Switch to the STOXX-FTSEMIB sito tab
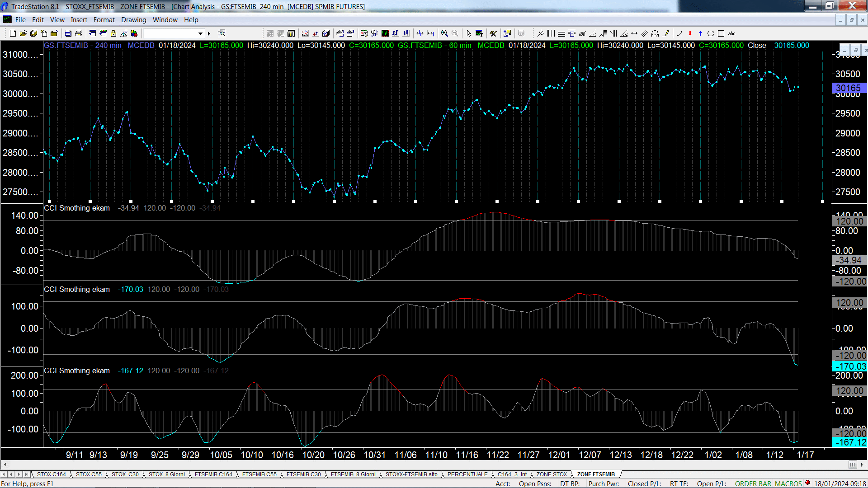The image size is (868, 488). click(x=411, y=474)
